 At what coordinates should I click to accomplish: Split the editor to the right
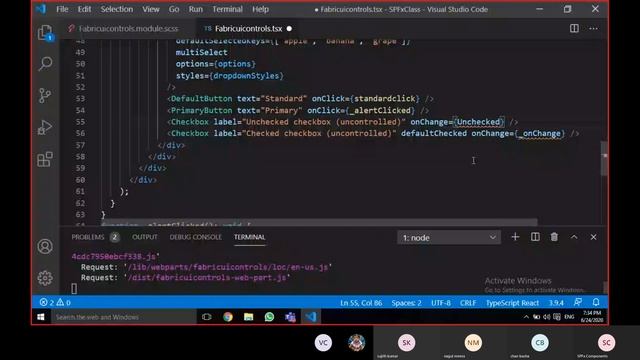pyautogui.click(x=574, y=28)
